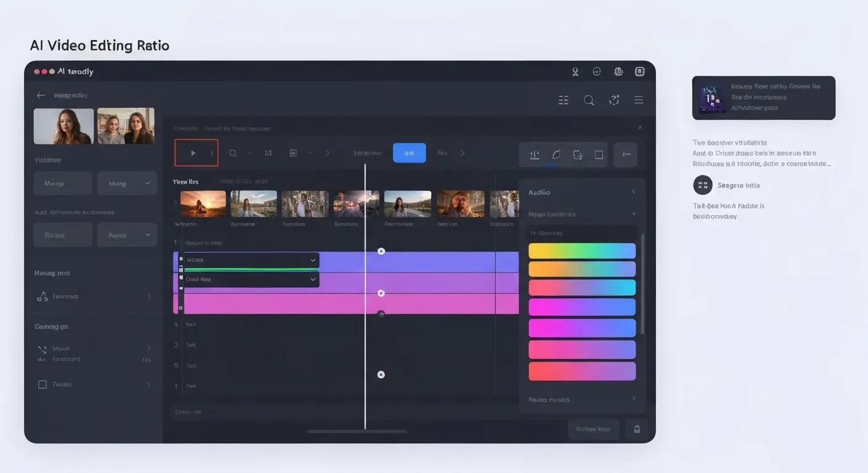The height and width of the screenshot is (473, 868).
Task: Toggle the square checkbox in left sidebar
Action: point(43,384)
